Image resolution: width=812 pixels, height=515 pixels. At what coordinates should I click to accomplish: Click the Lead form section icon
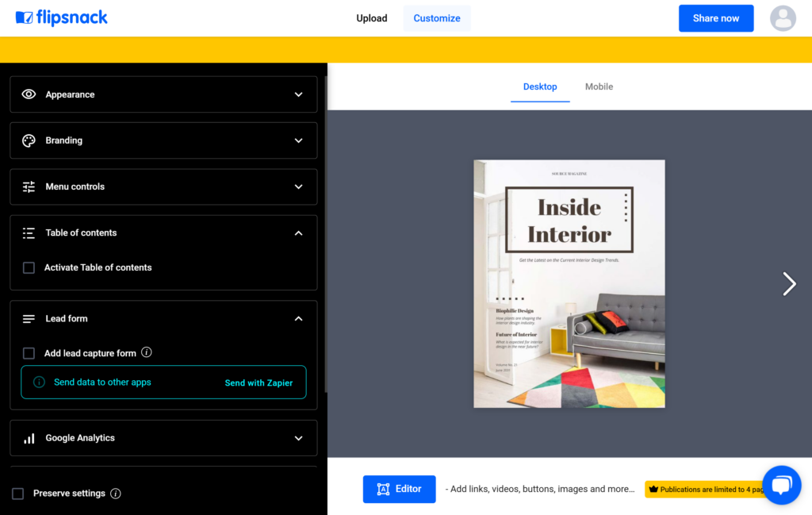(x=29, y=318)
